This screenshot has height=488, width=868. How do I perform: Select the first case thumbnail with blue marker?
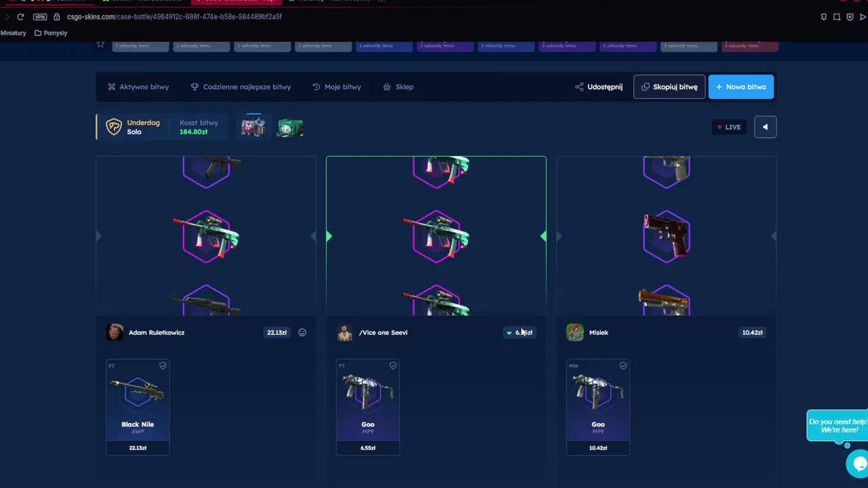253,126
